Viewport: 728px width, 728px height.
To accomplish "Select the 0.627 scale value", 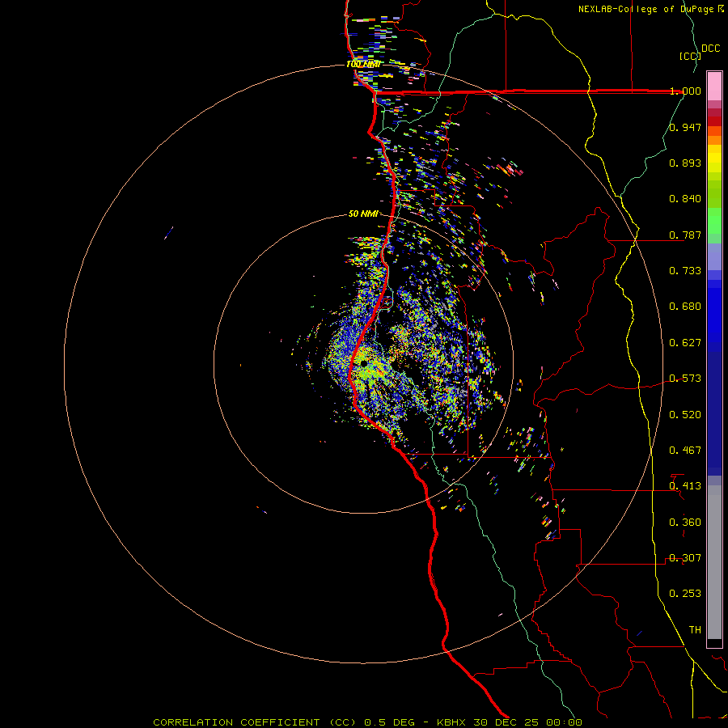I will pos(685,343).
